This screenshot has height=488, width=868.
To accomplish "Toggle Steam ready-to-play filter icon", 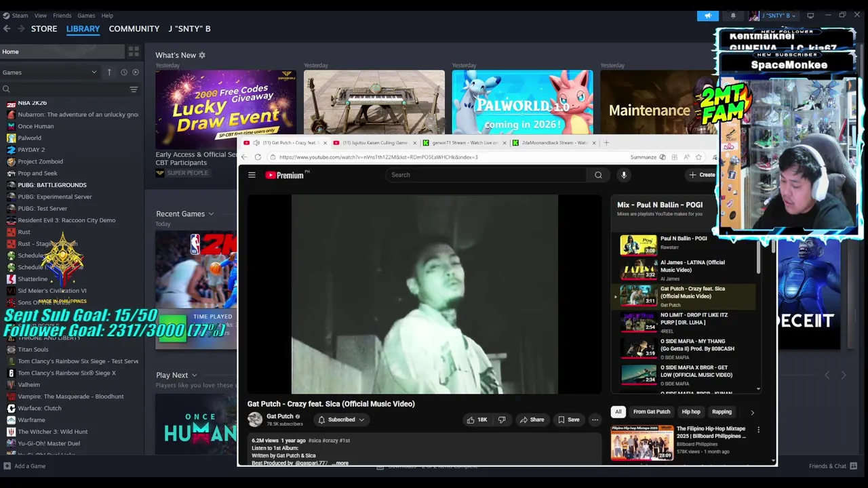I will coord(136,73).
